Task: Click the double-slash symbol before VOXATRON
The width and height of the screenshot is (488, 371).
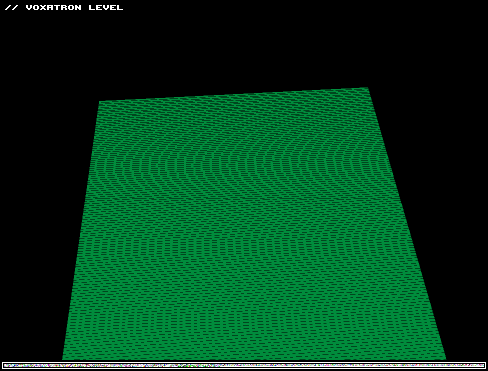Action: click(12, 7)
